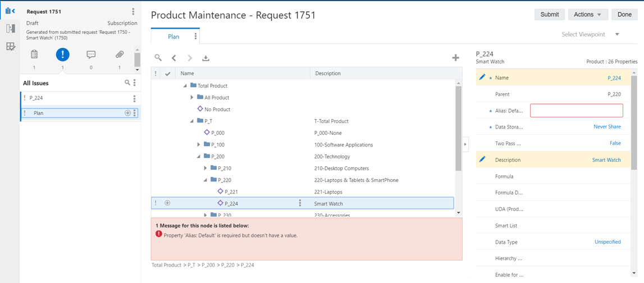Click the search magnifier above the tree
The image size is (644, 283).
coord(158,58)
